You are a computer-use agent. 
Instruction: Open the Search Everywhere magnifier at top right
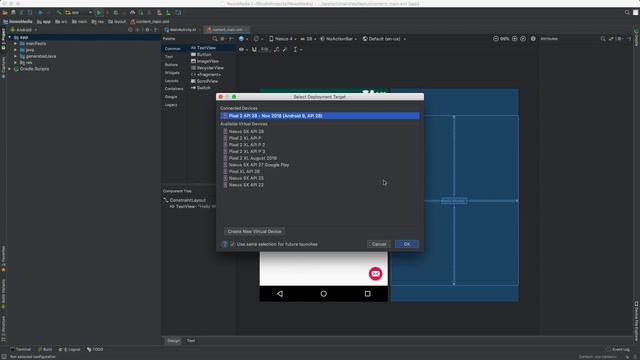pos(627,13)
